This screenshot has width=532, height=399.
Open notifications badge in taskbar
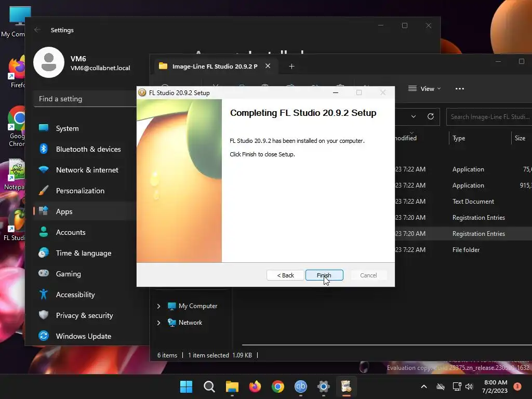(x=517, y=386)
